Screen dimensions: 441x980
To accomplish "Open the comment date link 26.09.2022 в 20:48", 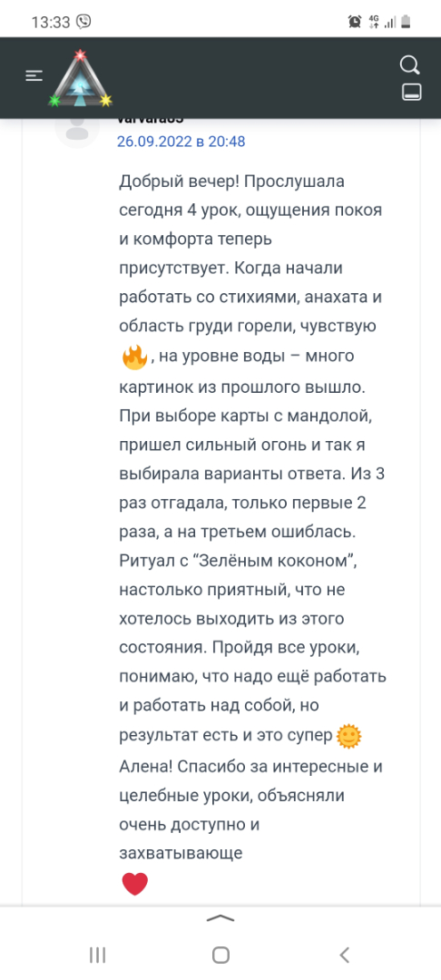I will coord(181,142).
